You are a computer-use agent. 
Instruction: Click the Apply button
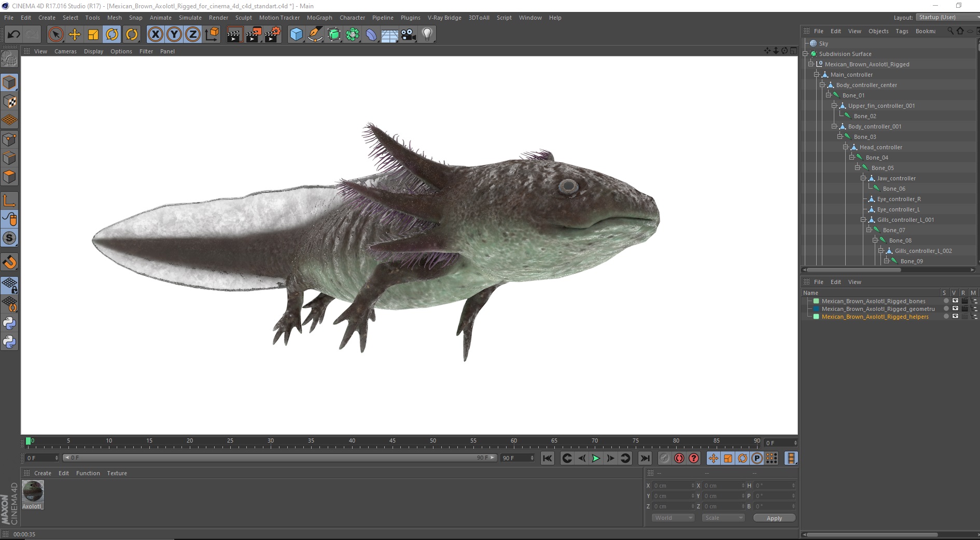click(x=774, y=518)
